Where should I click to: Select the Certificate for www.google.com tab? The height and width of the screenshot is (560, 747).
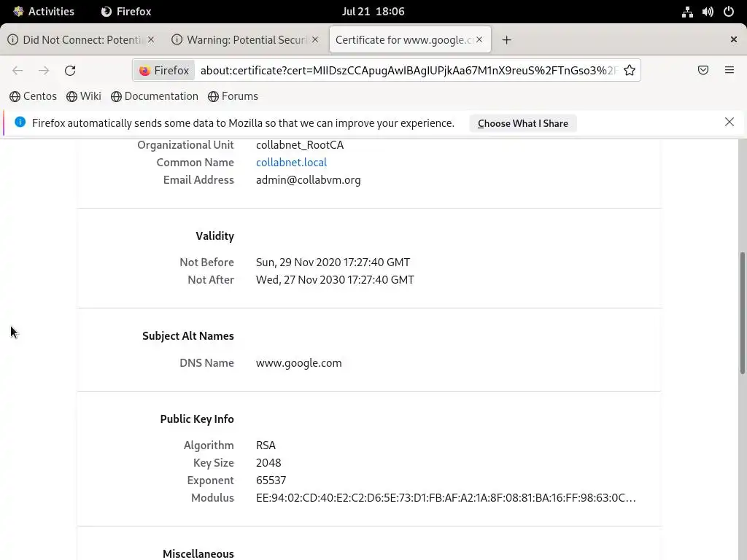[x=410, y=39]
